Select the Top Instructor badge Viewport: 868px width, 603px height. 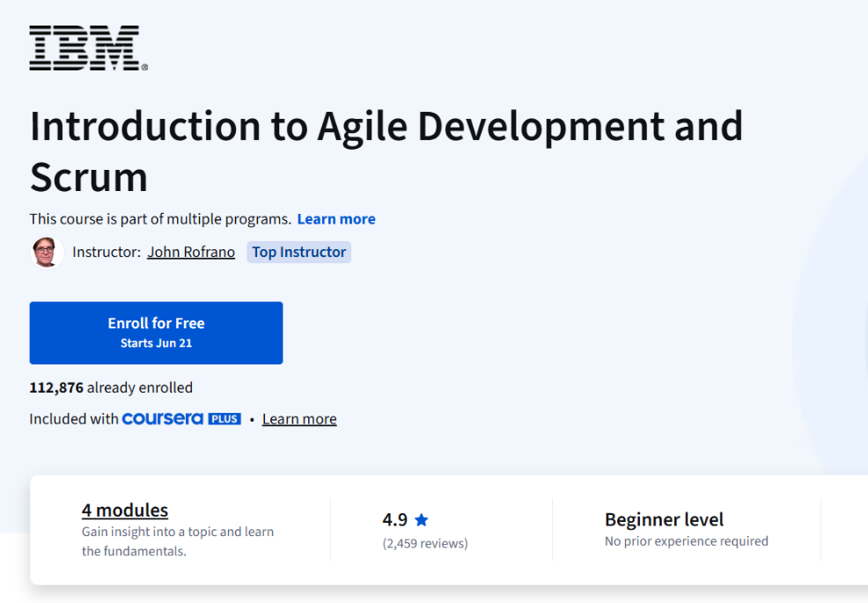click(x=298, y=252)
